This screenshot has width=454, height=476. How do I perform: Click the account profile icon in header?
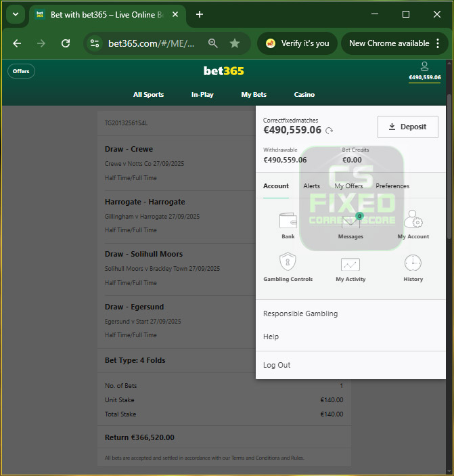tap(424, 66)
